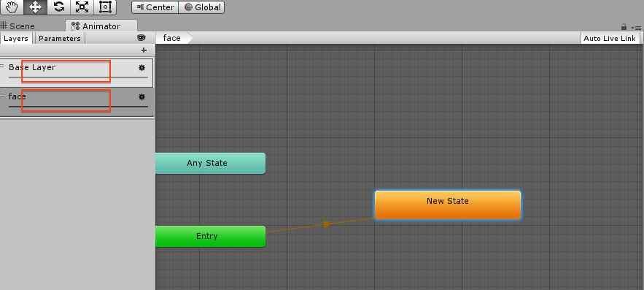This screenshot has height=290, width=644.
Task: Select the Hand tool
Action: [12, 7]
